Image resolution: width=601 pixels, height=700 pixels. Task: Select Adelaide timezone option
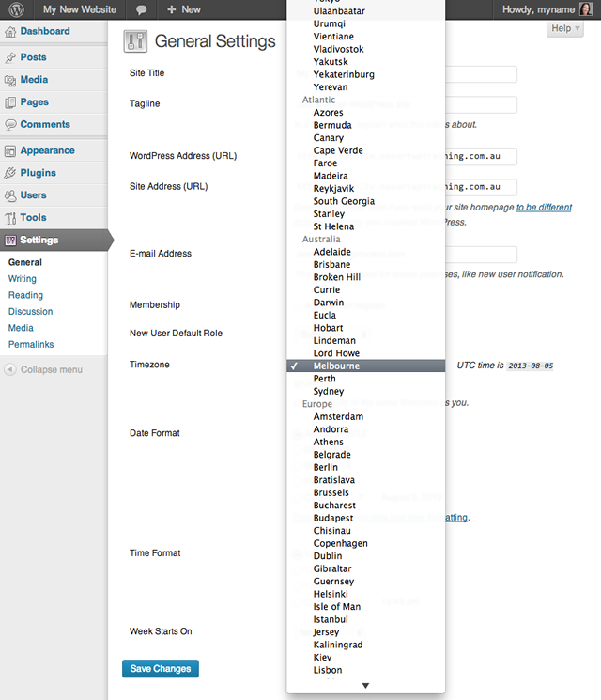366,252
